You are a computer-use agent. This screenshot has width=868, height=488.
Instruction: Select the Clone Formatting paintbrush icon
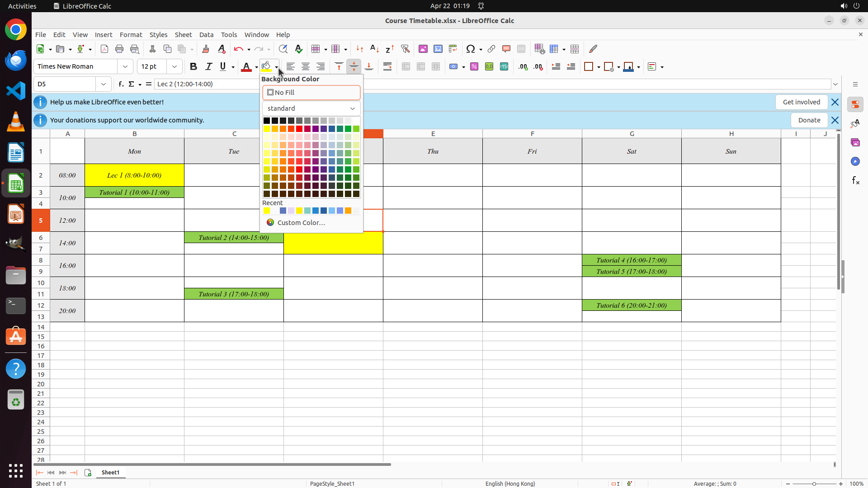coord(206,49)
